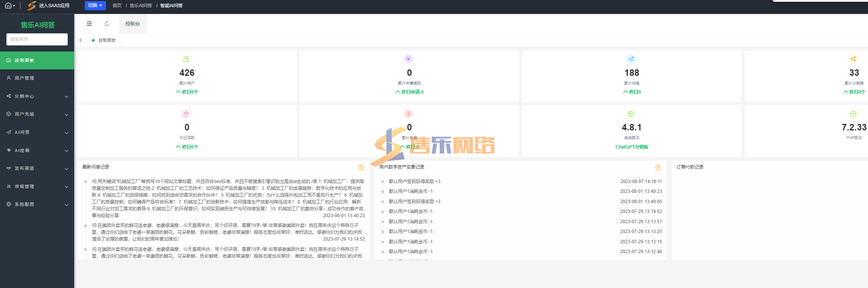Click the ChatGPT分销版 version label

point(632,147)
